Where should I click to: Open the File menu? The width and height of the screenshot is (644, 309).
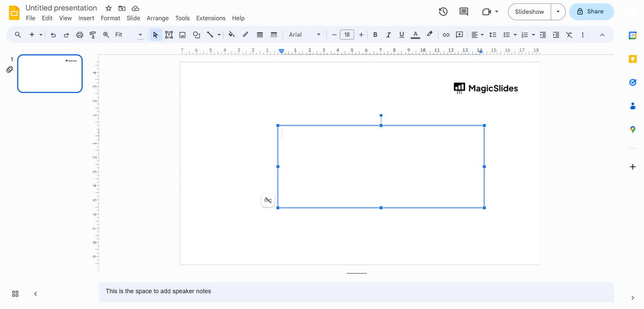pyautogui.click(x=31, y=18)
